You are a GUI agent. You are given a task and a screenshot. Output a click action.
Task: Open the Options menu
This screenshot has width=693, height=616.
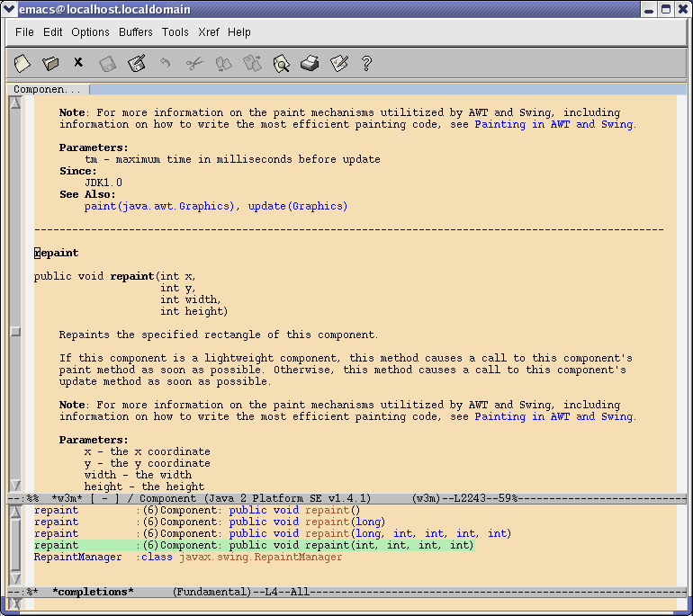tap(90, 32)
